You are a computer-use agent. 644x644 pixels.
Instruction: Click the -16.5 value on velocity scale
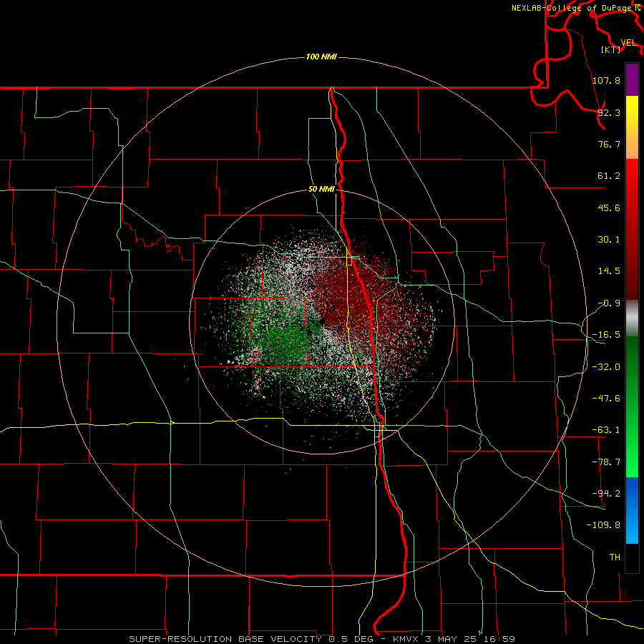pos(606,335)
